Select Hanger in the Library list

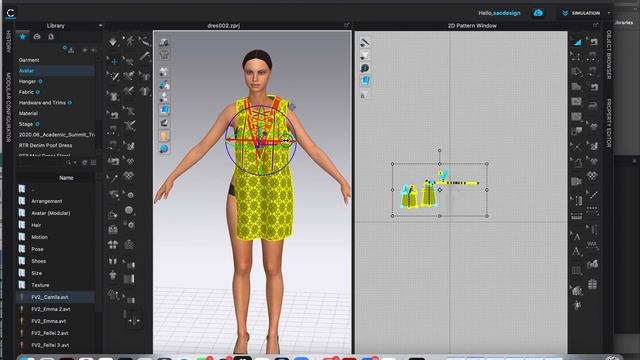coord(27,82)
